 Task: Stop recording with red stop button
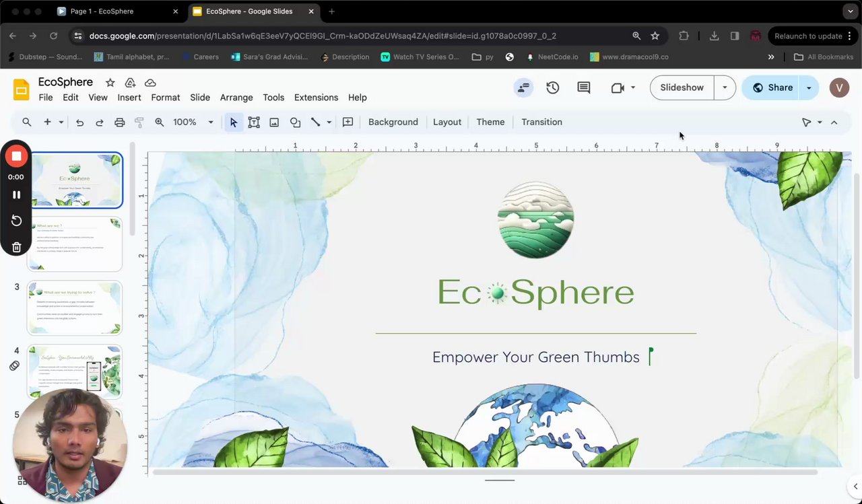pos(16,156)
